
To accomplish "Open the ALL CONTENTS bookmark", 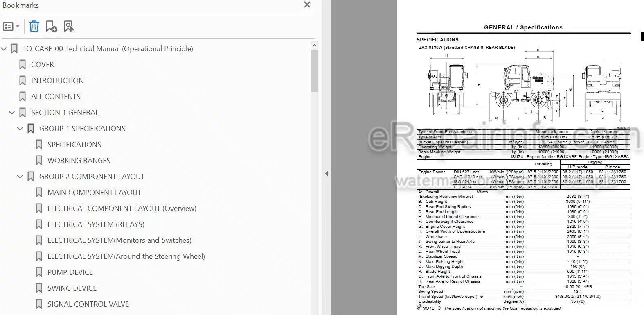I will pos(56,97).
